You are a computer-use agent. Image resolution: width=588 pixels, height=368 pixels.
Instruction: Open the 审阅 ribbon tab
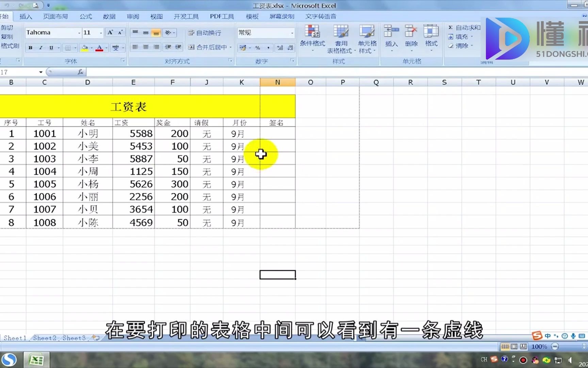click(x=133, y=16)
